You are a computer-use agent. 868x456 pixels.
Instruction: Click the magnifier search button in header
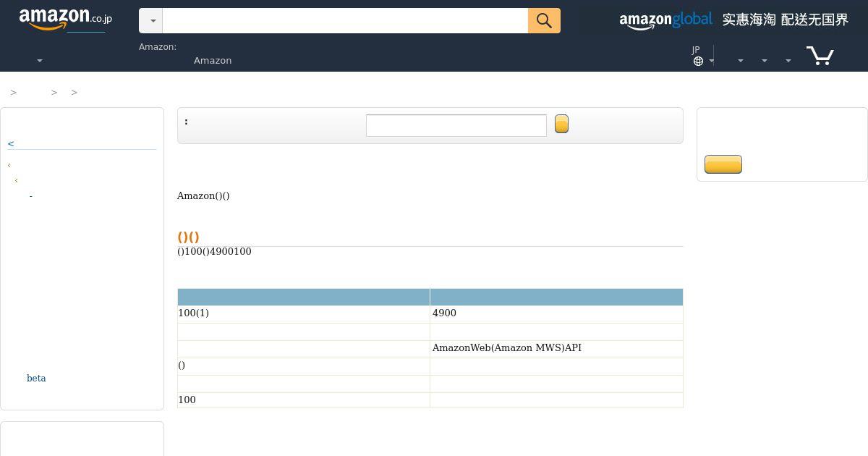[x=544, y=21]
